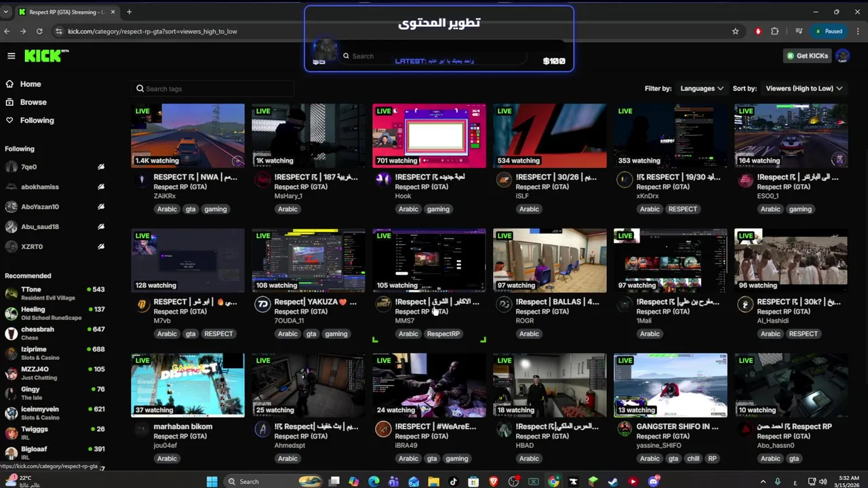Open recommended channel Iziprime

[54, 353]
